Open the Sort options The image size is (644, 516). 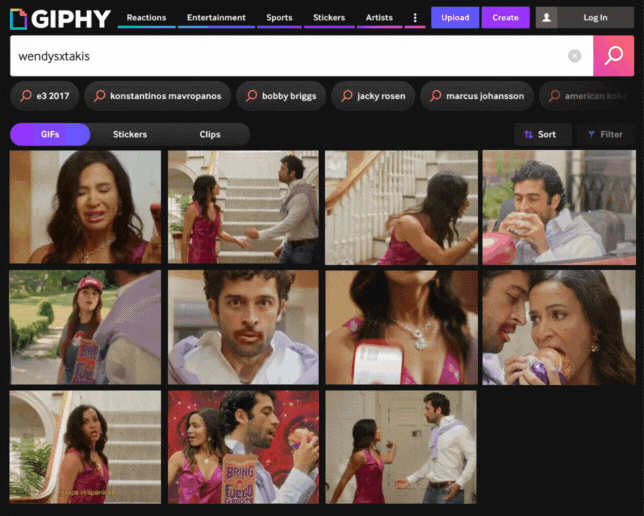pyautogui.click(x=542, y=134)
